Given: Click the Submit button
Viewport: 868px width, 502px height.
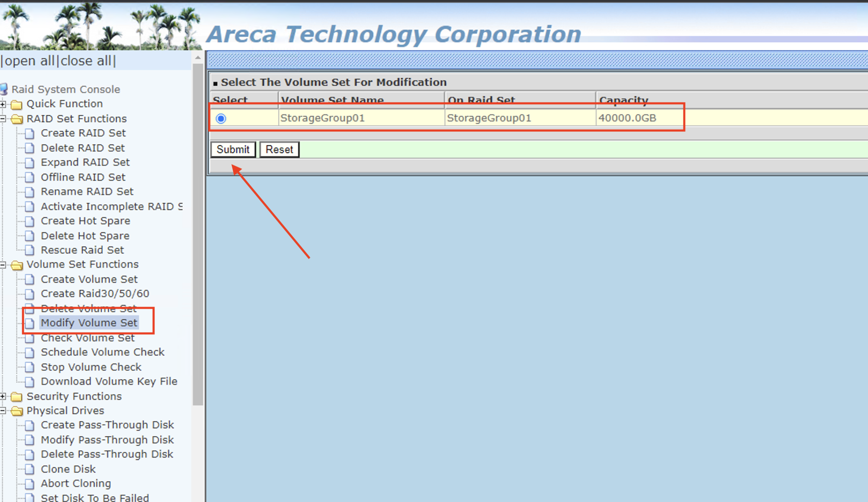Looking at the screenshot, I should coord(233,149).
